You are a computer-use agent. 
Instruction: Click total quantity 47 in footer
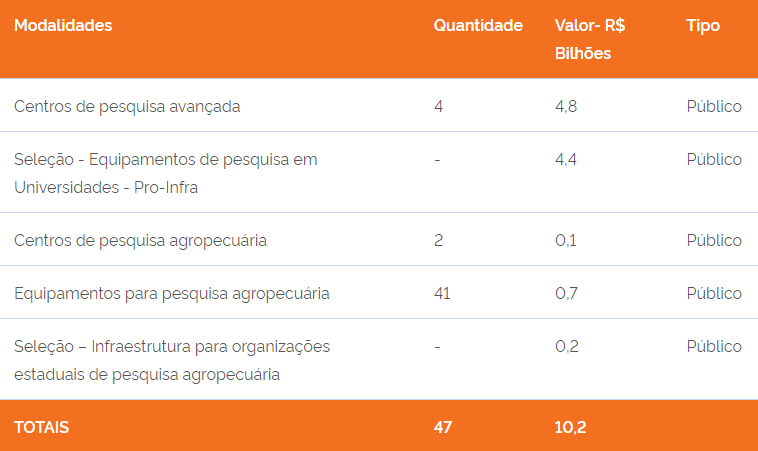point(443,427)
